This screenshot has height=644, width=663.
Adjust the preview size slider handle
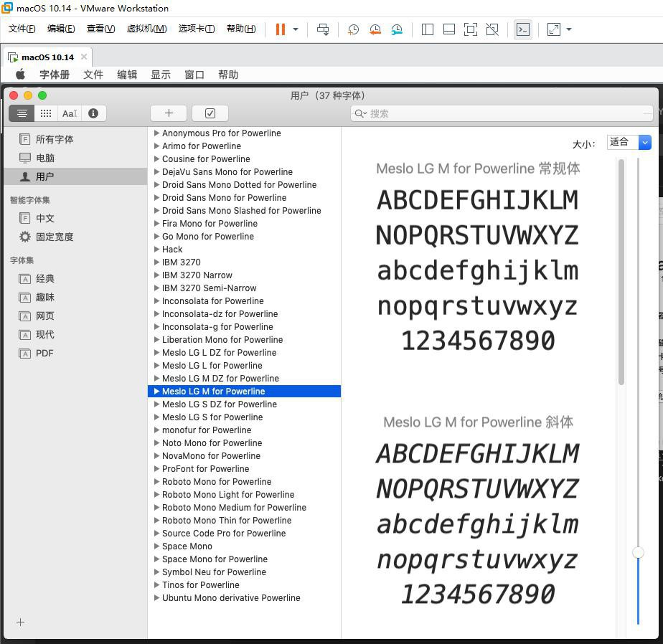pos(638,553)
